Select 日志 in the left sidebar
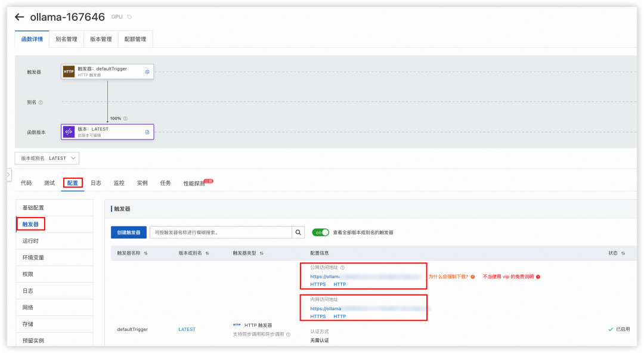 [x=54, y=291]
